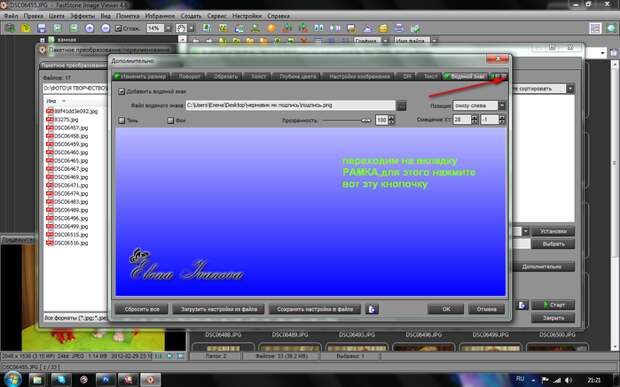Screen dimensions: 620x387
Task: Click FastStone Image Viewer taskbar button
Action: (151, 379)
